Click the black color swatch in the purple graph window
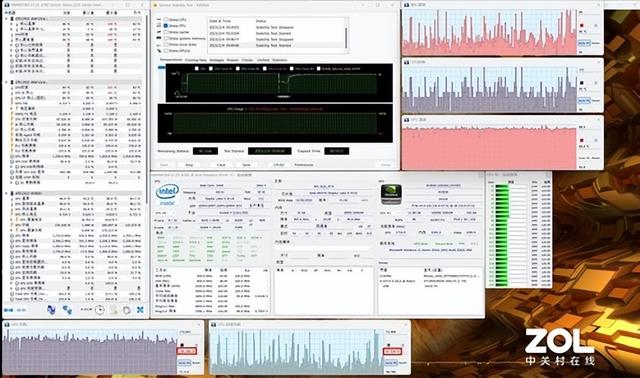The height and width of the screenshot is (378, 640). 582,83
